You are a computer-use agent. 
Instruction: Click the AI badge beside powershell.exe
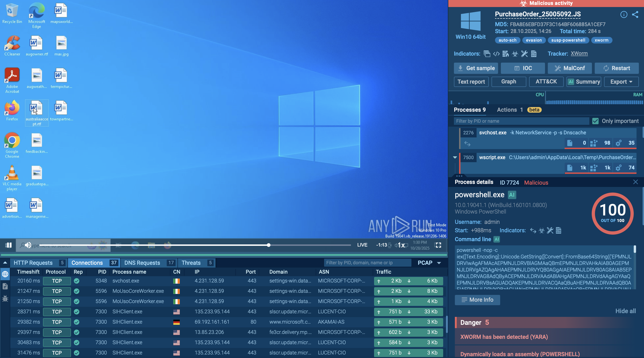point(512,195)
